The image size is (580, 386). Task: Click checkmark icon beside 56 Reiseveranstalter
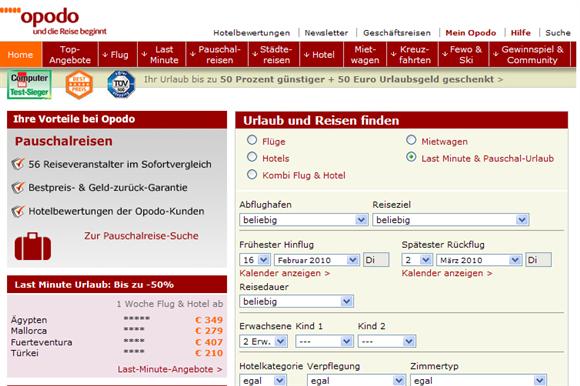tap(18, 164)
